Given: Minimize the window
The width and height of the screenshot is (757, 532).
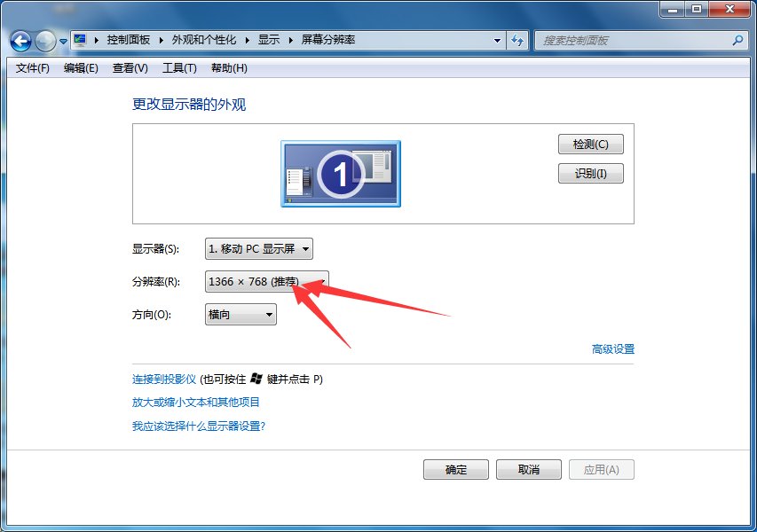Looking at the screenshot, I should pos(674,9).
